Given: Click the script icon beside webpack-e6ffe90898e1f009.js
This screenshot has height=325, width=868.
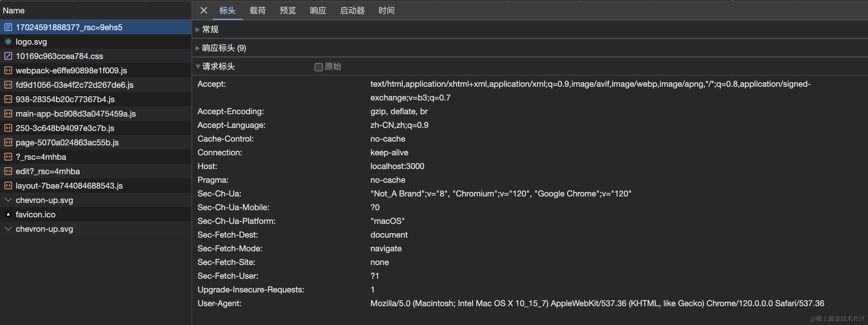Looking at the screenshot, I should click(8, 71).
